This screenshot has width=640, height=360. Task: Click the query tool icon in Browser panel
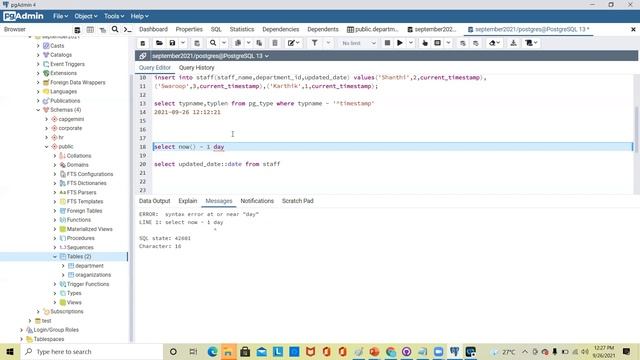77,29
